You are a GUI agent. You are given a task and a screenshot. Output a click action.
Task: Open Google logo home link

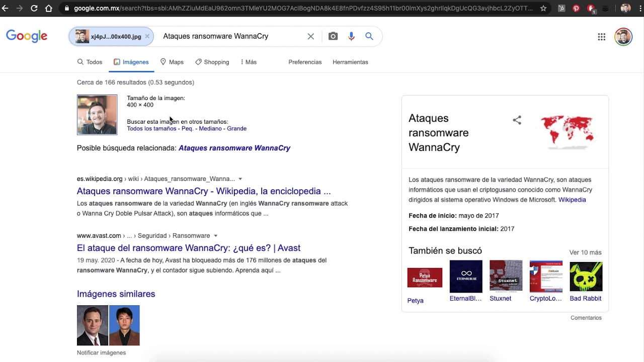(x=27, y=36)
